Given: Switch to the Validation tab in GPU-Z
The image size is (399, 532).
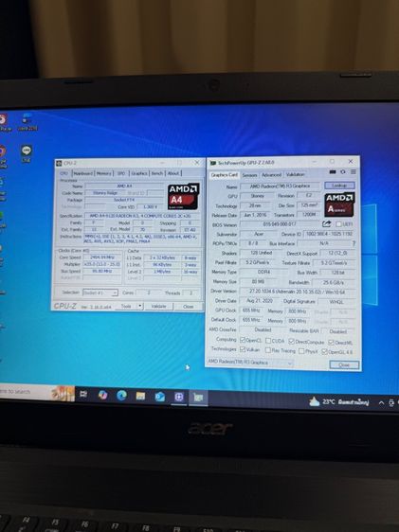Looking at the screenshot, I should click(295, 174).
